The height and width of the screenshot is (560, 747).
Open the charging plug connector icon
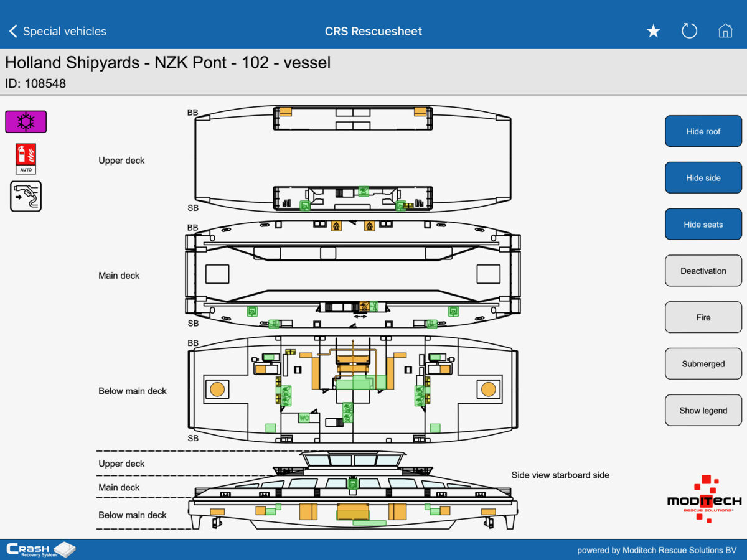point(26,196)
